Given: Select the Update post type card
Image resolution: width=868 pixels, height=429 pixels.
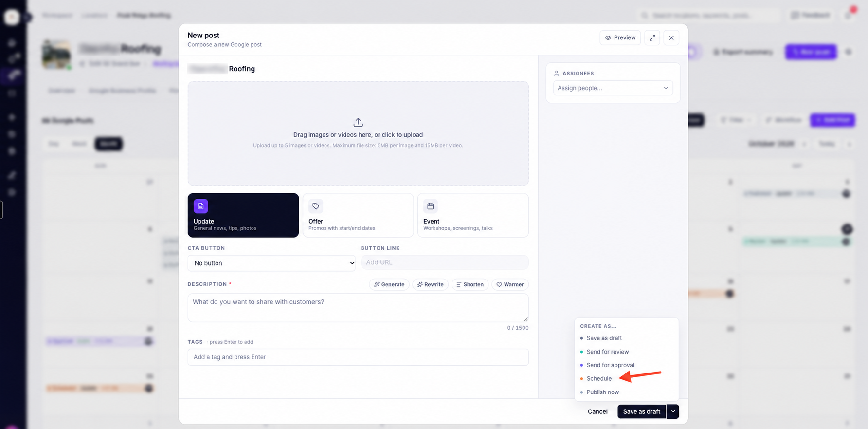Looking at the screenshot, I should 243,215.
